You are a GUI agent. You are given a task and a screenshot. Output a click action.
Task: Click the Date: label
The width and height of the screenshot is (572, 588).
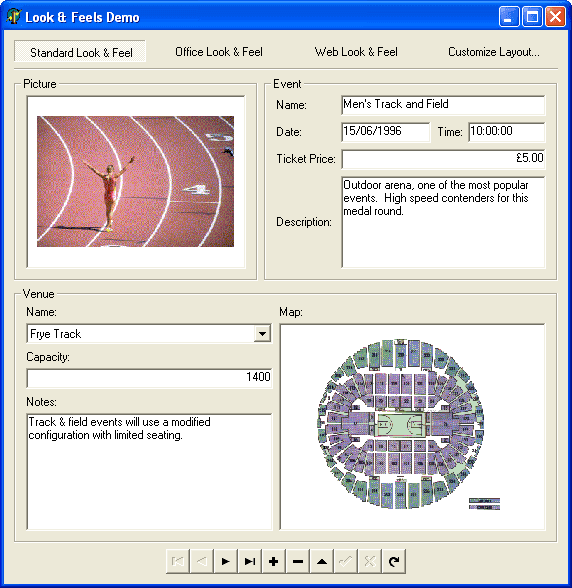coord(289,132)
